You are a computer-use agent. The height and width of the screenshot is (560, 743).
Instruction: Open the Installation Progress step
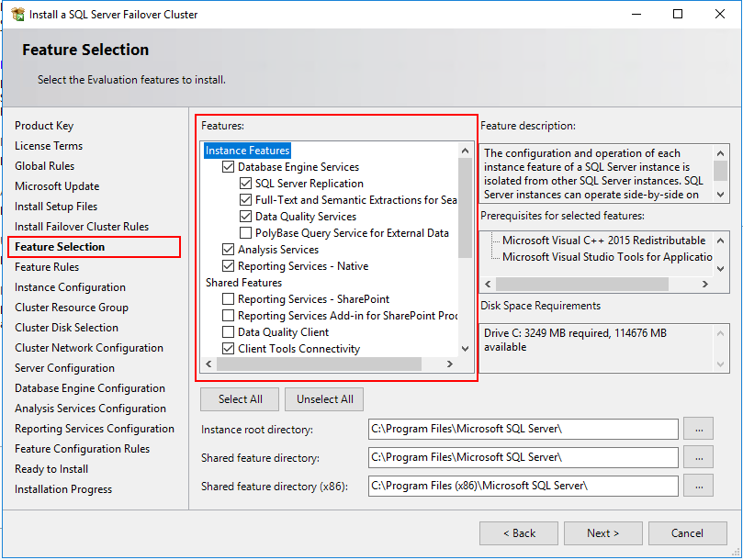(63, 489)
